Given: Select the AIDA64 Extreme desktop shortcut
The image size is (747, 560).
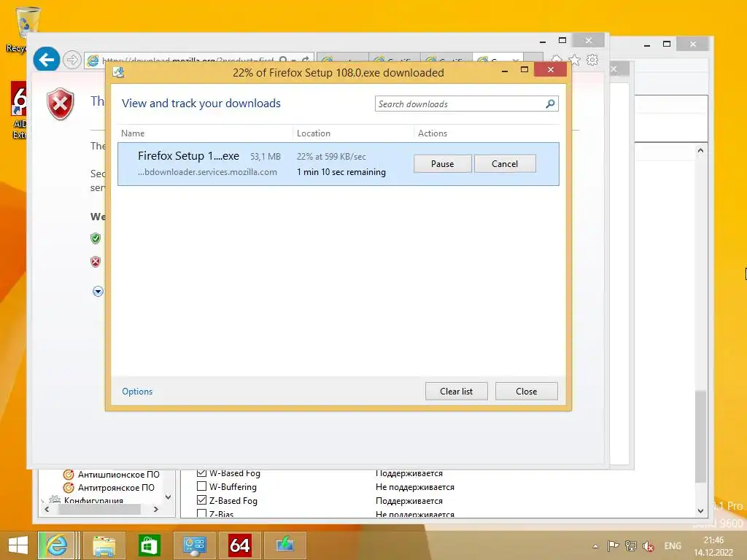Looking at the screenshot, I should pyautogui.click(x=19, y=111).
